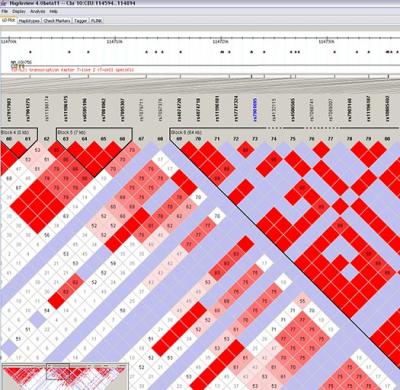The width and height of the screenshot is (400, 390).
Task: Open the File menu
Action: coord(4,11)
